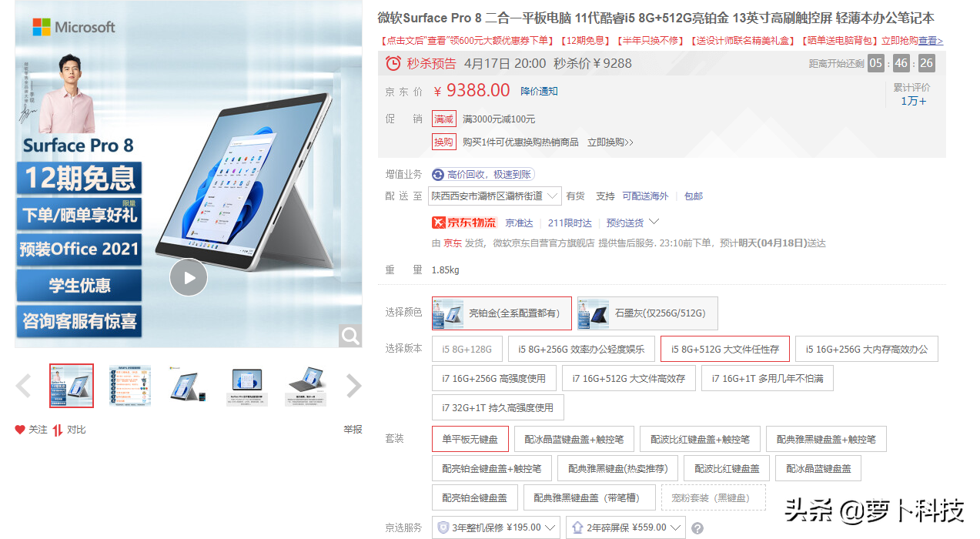Image resolution: width=980 pixels, height=539 pixels.
Task: Choose the 配冰晶蓝键盘盖+触控笔 bundle
Action: click(x=574, y=438)
